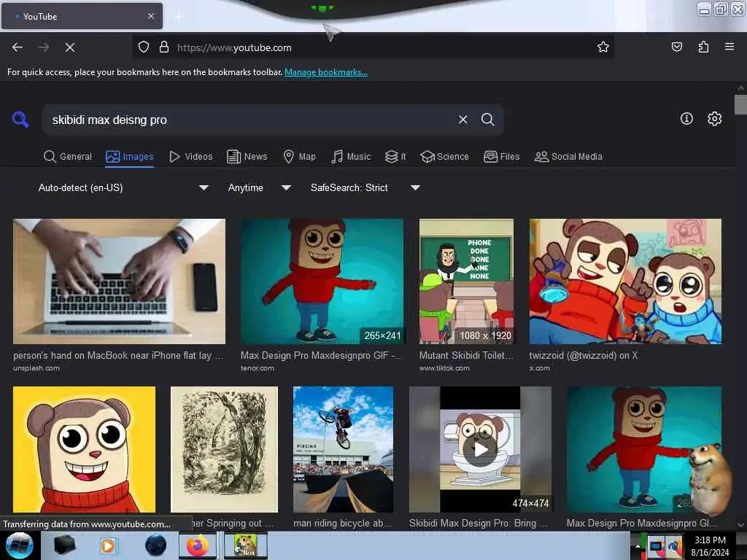Click the Manage bookmarks link
747x560 pixels.
pos(326,72)
